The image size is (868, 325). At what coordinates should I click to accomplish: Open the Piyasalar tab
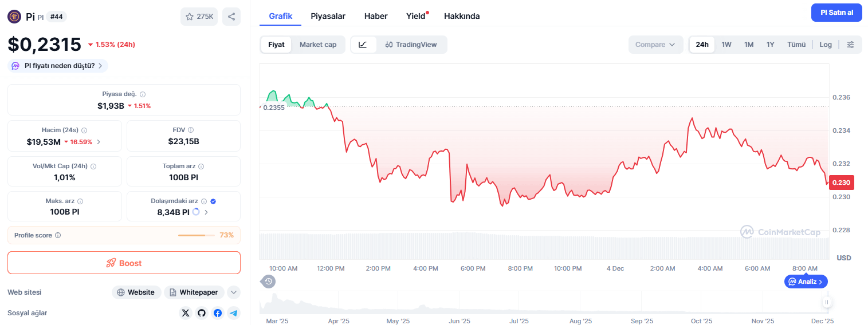[x=328, y=16]
